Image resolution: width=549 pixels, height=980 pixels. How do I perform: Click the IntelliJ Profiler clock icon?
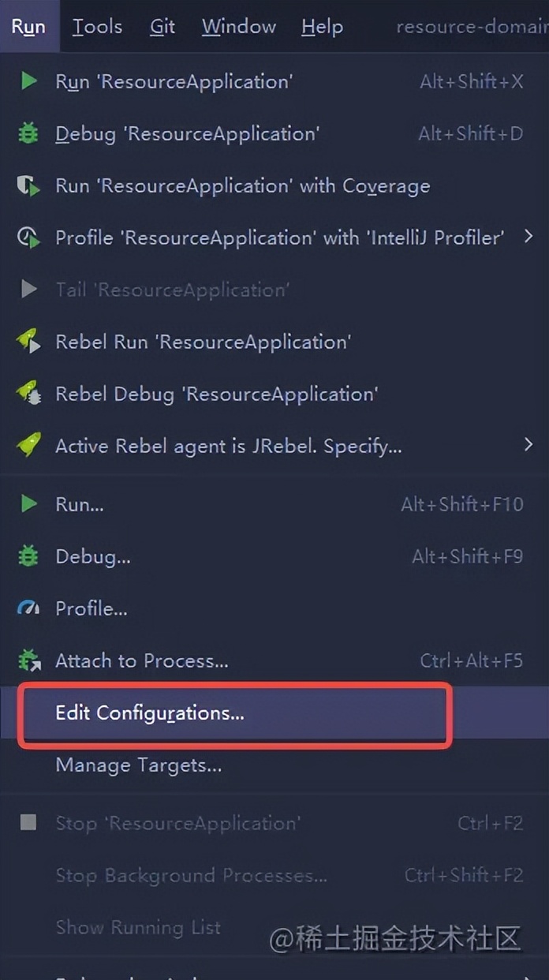[x=28, y=238]
